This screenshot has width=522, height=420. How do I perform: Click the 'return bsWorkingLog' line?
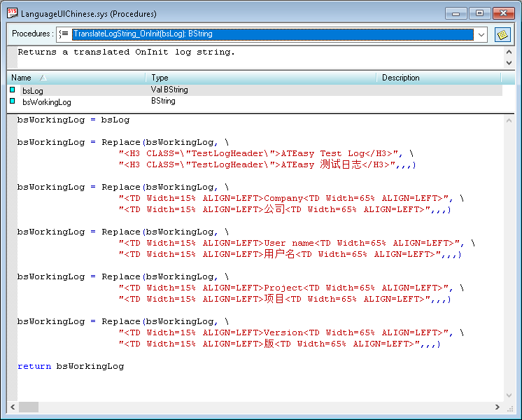click(x=71, y=366)
